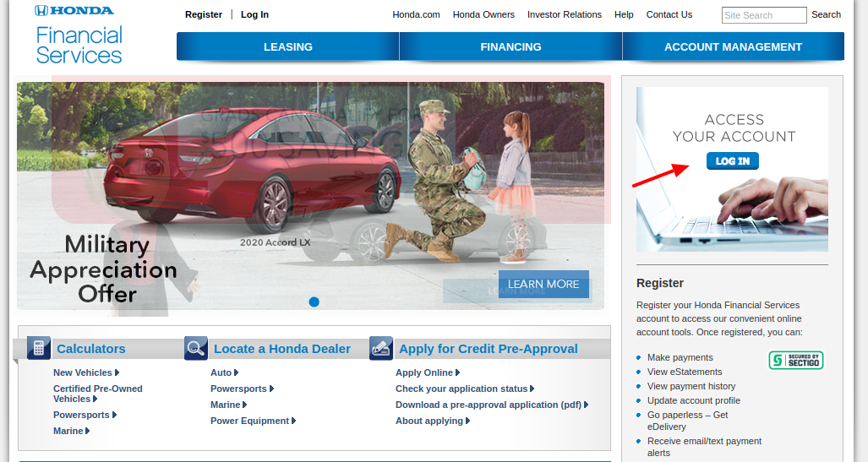Click Go paperless – Get eDelivery item
This screenshot has width=868, height=462.
pos(687,421)
